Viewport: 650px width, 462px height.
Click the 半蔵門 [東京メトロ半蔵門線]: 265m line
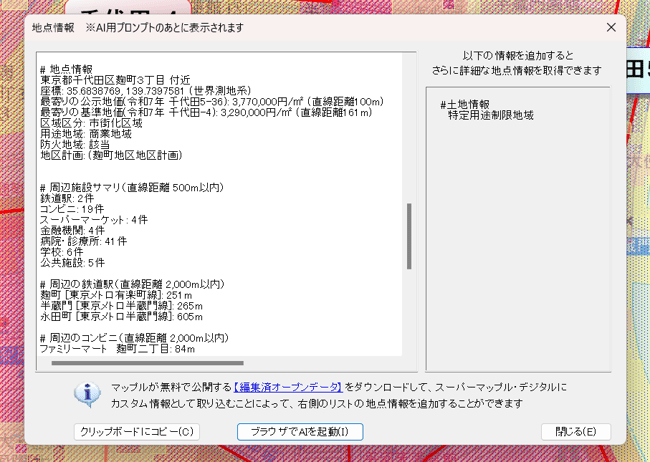[121, 306]
